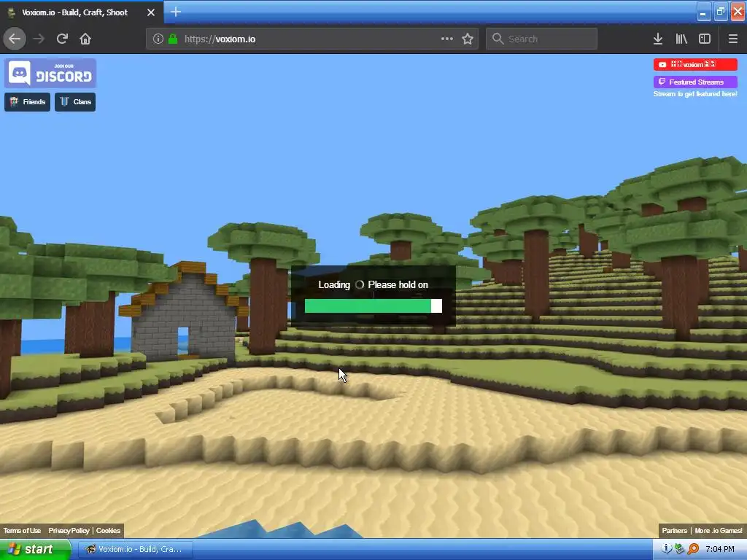Open the Windows start menu
The image size is (747, 560).
[34, 549]
